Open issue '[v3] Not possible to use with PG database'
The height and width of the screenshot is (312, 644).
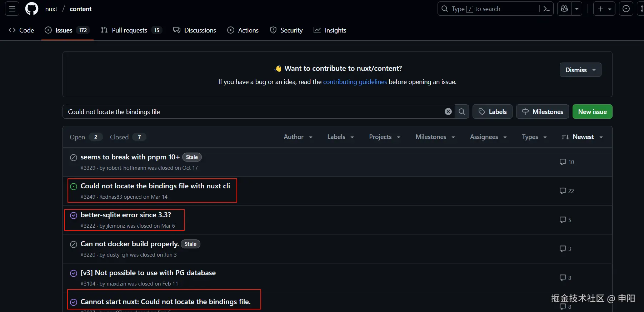pyautogui.click(x=148, y=273)
